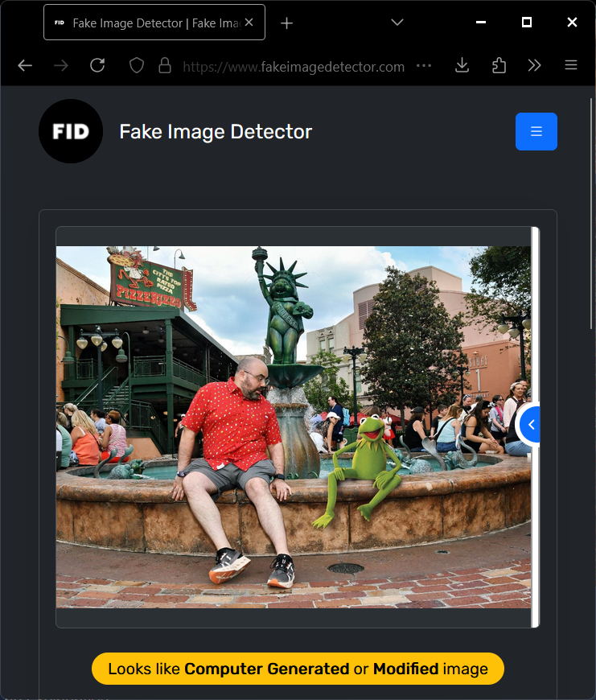Expand more toolbar tools double-chevron
Image resolution: width=596 pixels, height=700 pixels.
(x=535, y=66)
